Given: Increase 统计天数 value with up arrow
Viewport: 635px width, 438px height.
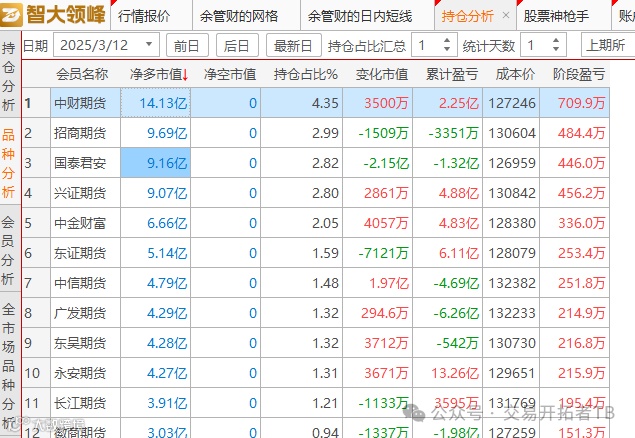Looking at the screenshot, I should coord(556,40).
